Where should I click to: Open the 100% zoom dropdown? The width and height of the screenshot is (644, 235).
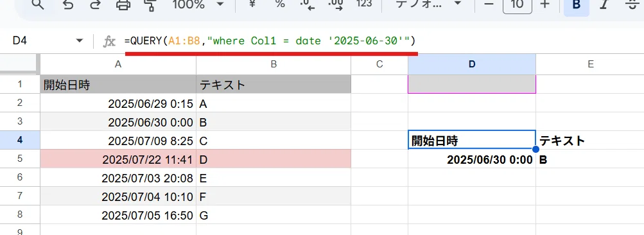pos(198,4)
